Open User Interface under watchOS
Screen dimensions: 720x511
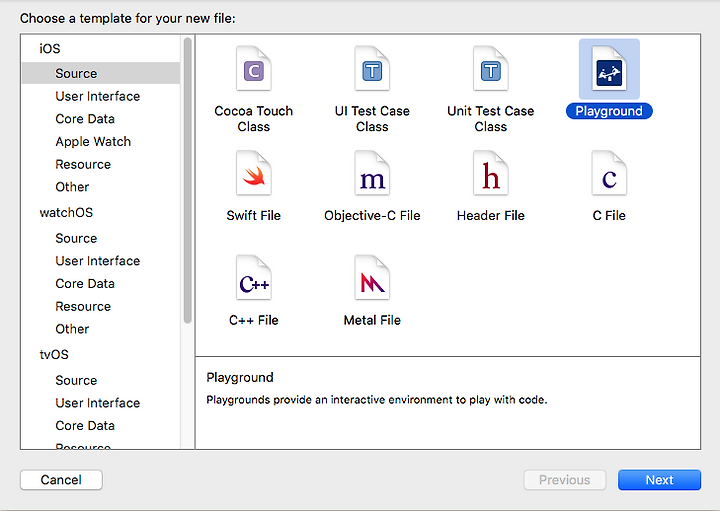coord(97,261)
